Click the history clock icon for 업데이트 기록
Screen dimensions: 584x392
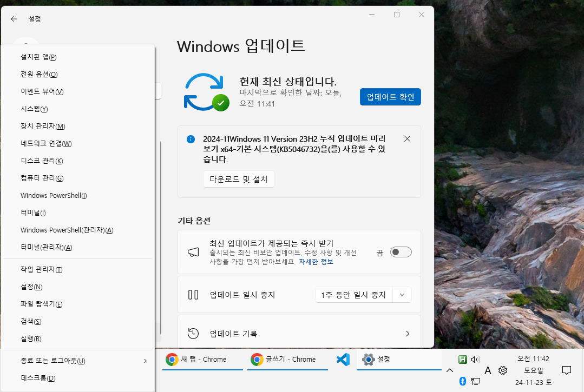(193, 334)
